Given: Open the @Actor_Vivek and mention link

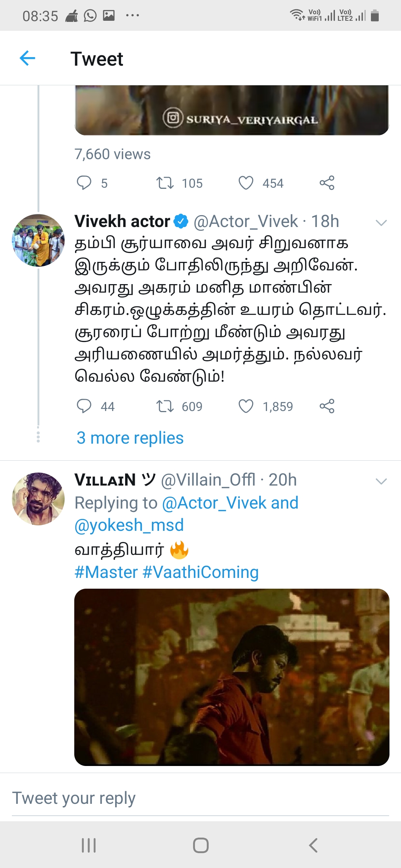Looking at the screenshot, I should [x=230, y=503].
